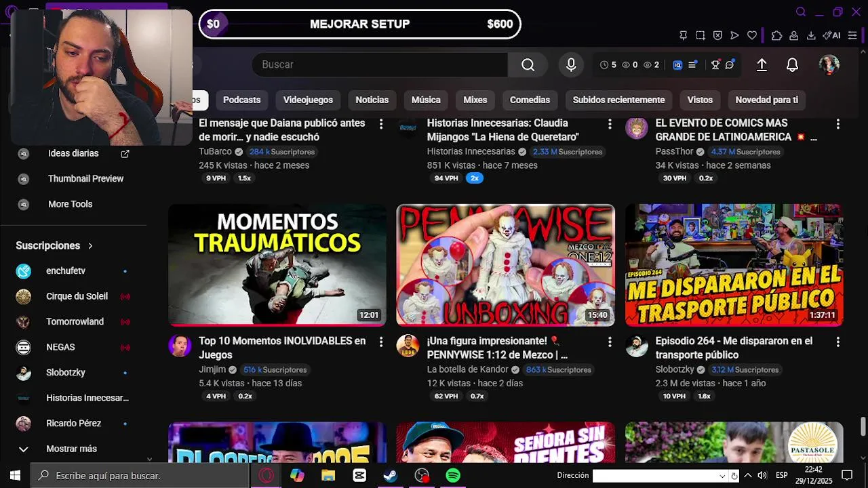The width and height of the screenshot is (868, 488).
Task: Expand the Suscripciones section chevron
Action: (x=90, y=246)
